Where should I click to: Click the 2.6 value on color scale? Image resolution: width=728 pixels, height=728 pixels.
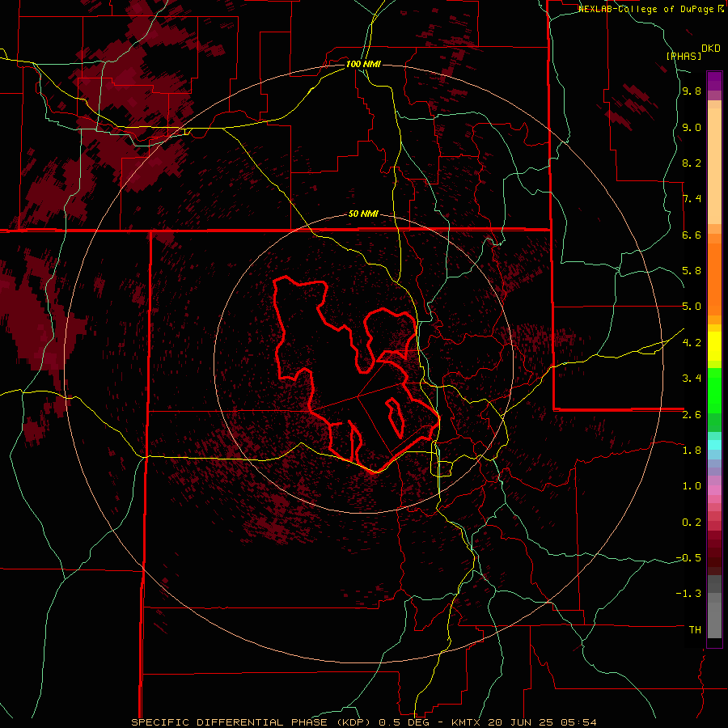[x=692, y=415]
